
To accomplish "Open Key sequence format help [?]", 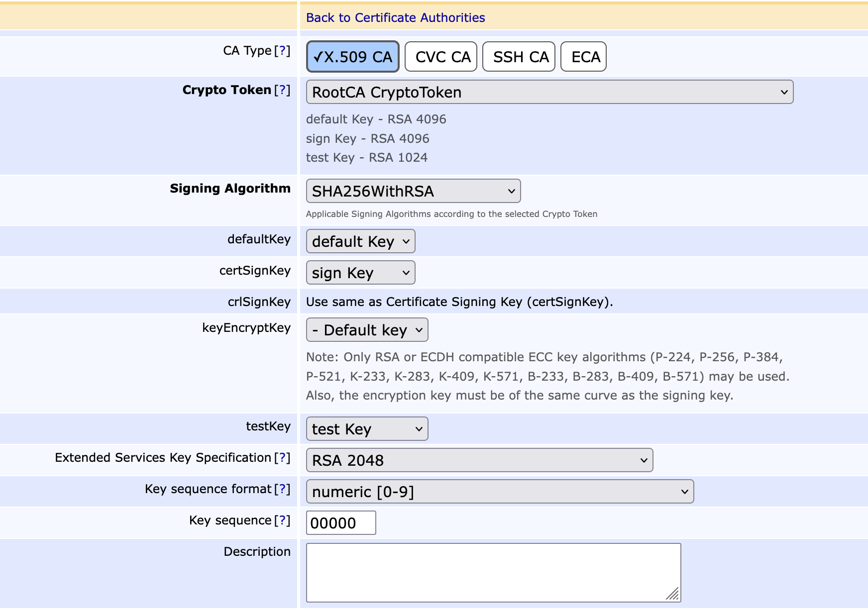I will tap(282, 489).
